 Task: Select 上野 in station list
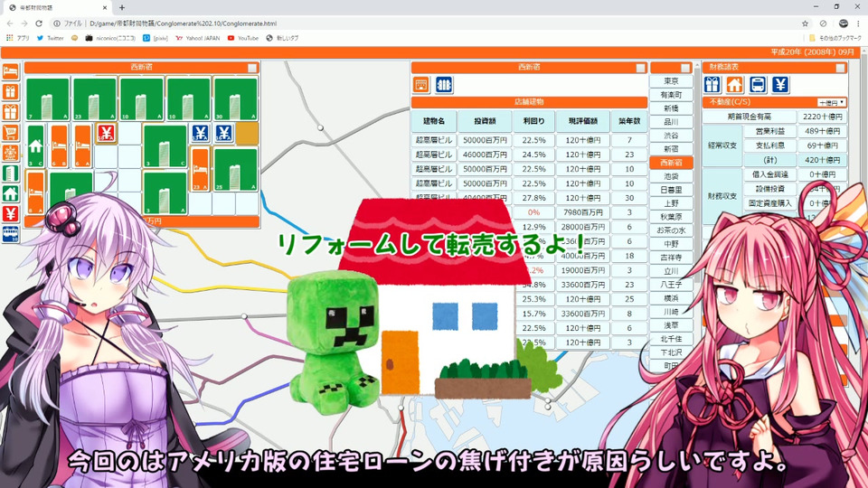pyautogui.click(x=671, y=203)
